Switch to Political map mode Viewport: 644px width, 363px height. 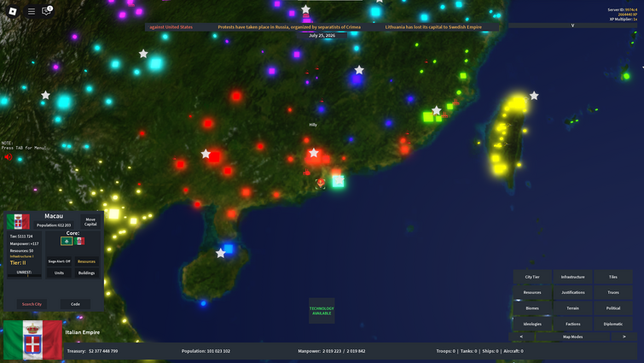point(613,308)
